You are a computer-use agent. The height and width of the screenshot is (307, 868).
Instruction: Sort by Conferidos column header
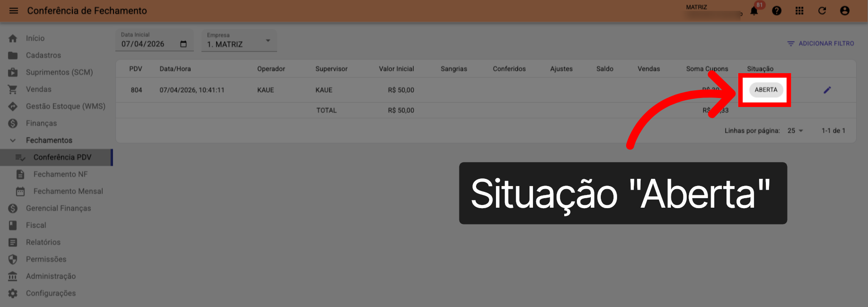pos(509,69)
